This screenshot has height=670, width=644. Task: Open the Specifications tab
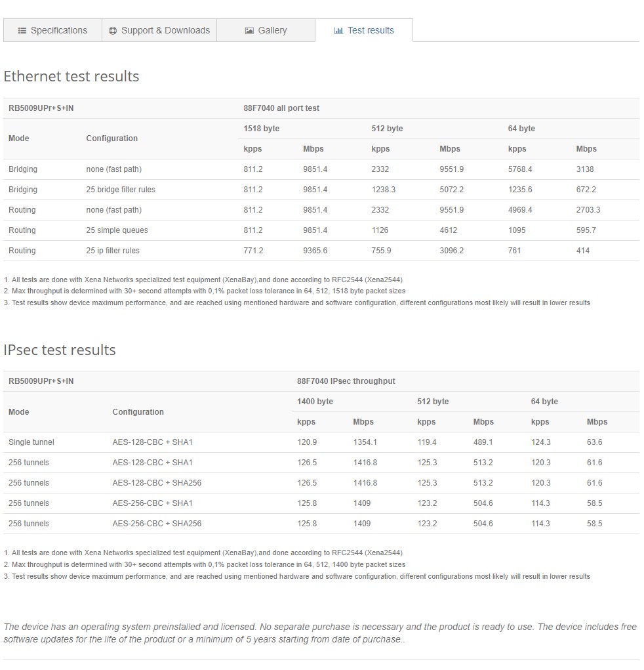[52, 30]
